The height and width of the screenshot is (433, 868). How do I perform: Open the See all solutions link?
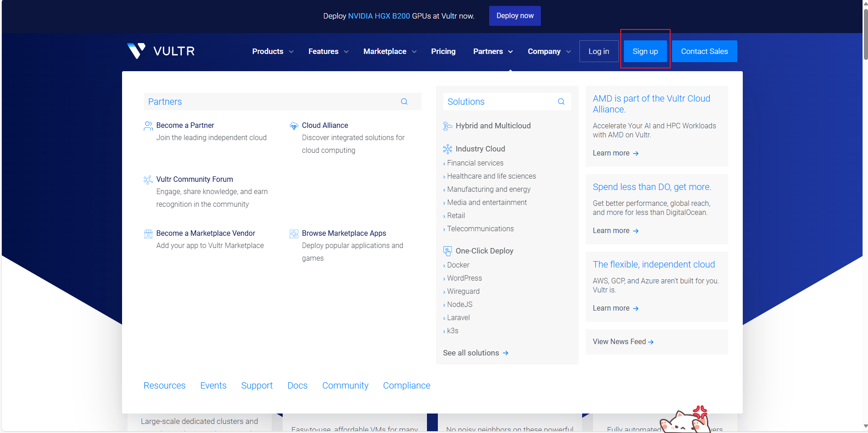pyautogui.click(x=475, y=353)
